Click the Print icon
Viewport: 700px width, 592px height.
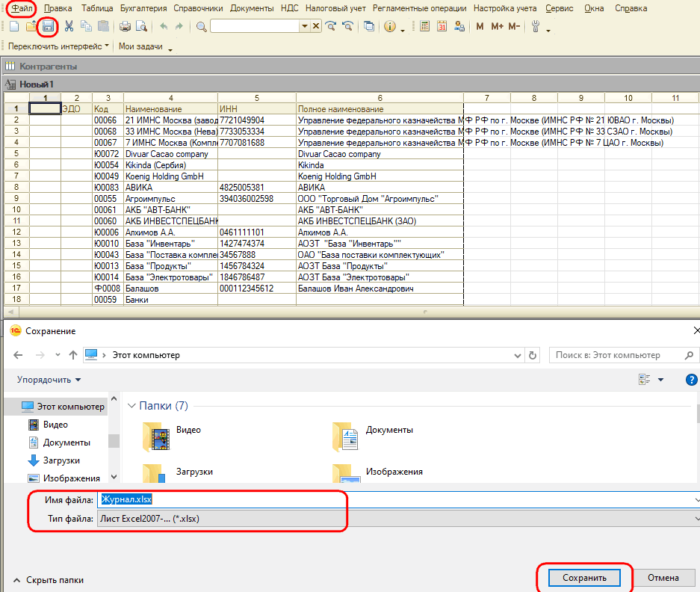[125, 26]
